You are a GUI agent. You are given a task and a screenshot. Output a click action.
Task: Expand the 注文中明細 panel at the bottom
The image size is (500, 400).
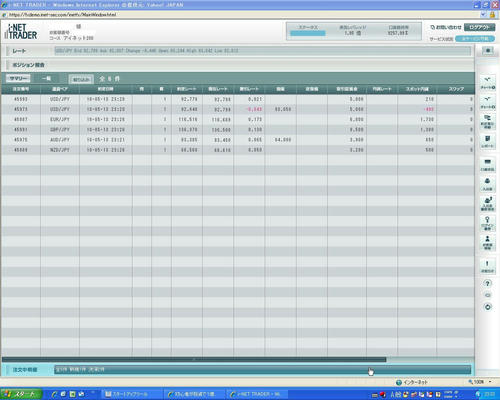coord(25,370)
